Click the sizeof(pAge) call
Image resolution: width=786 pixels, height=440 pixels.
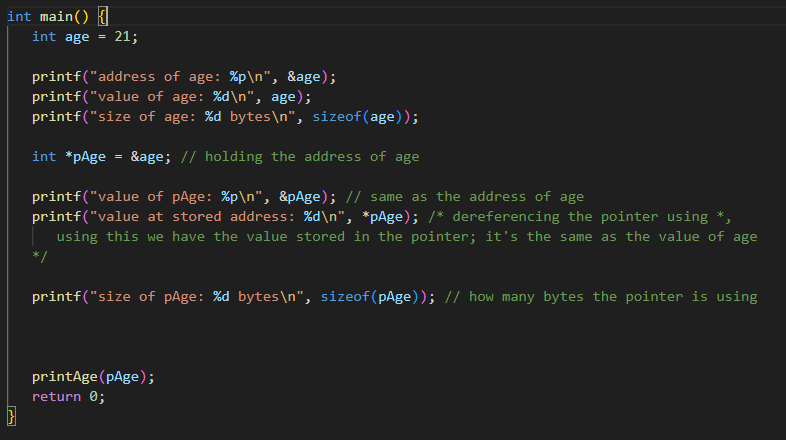(369, 297)
